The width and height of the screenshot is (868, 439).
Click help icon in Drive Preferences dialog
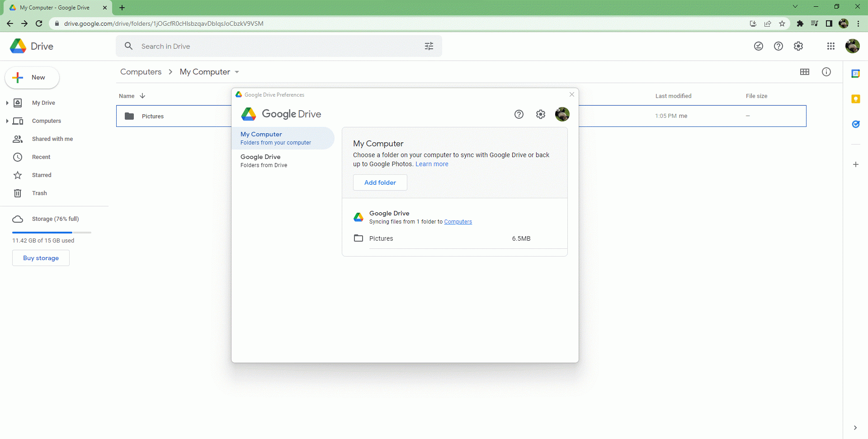519,114
